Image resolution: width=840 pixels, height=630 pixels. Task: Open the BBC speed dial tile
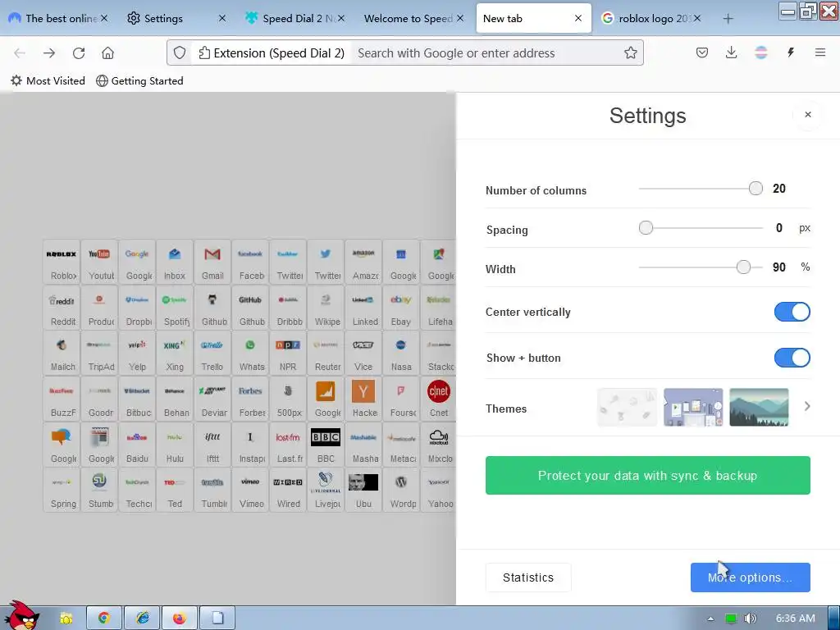(326, 445)
